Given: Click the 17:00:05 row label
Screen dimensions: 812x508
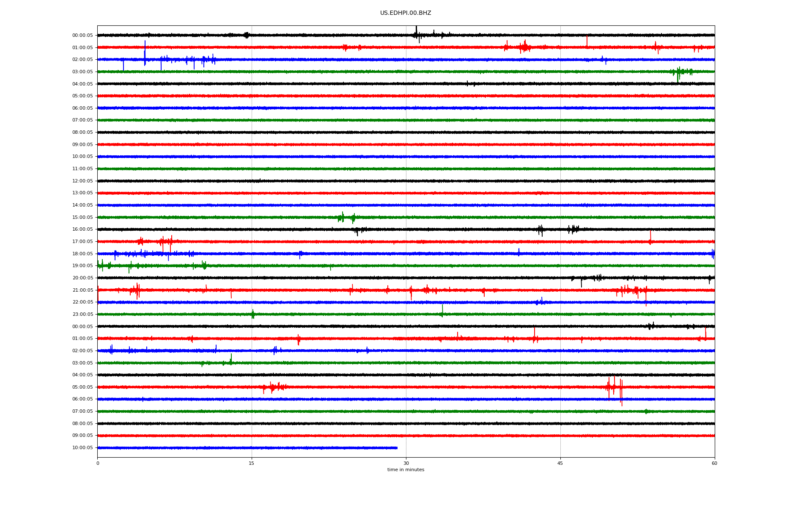Looking at the screenshot, I should (x=82, y=242).
